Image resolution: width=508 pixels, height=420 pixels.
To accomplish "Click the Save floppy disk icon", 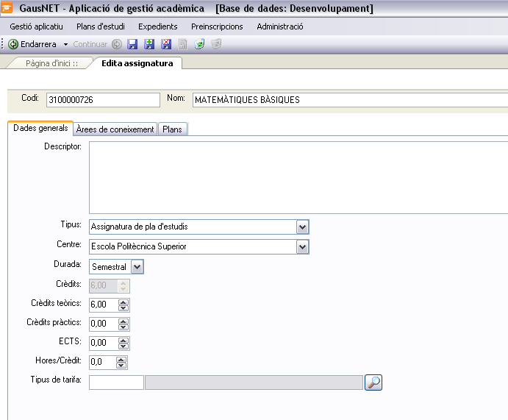I will (x=133, y=44).
